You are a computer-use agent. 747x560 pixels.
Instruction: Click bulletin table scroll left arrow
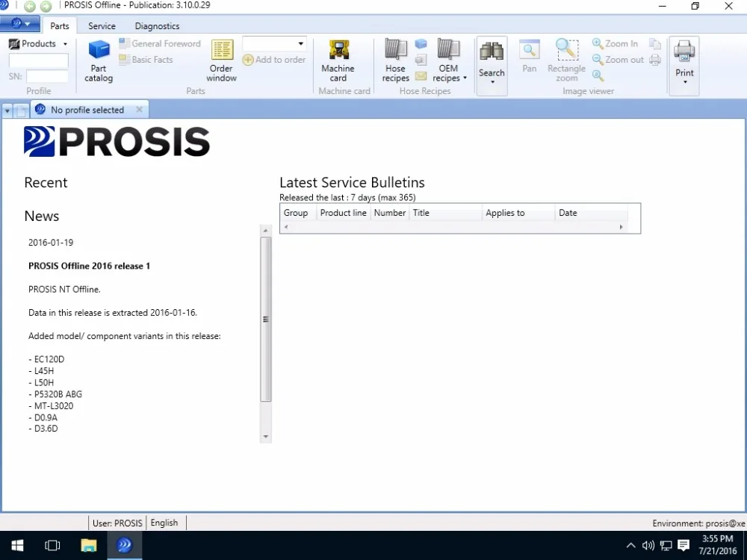point(286,227)
